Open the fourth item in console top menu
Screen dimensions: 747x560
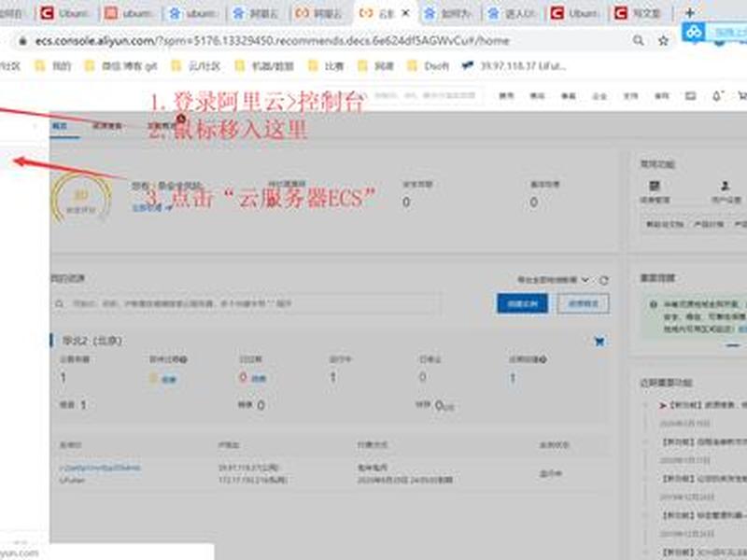coord(599,96)
